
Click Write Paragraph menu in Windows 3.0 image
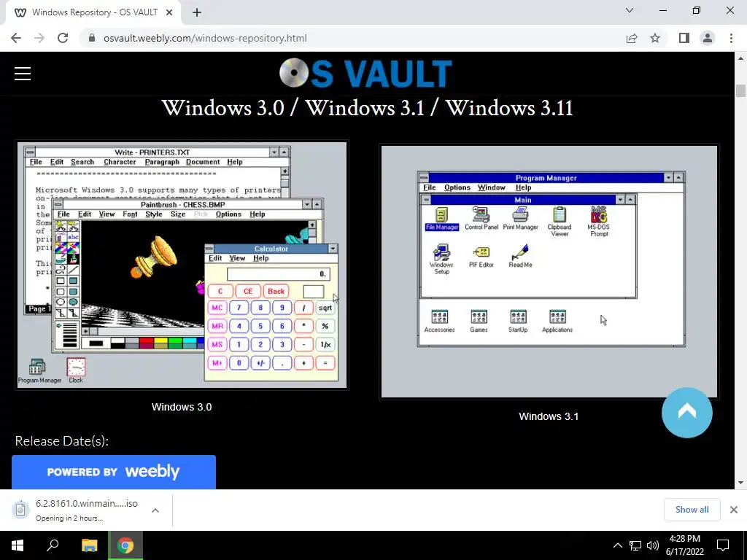(162, 162)
